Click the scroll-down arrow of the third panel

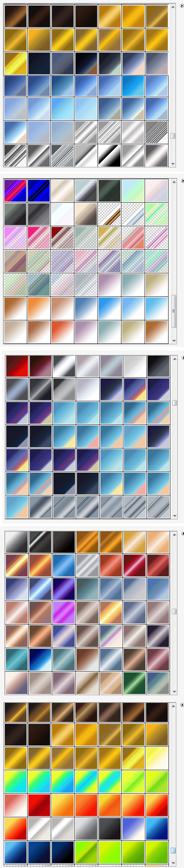click(175, 516)
